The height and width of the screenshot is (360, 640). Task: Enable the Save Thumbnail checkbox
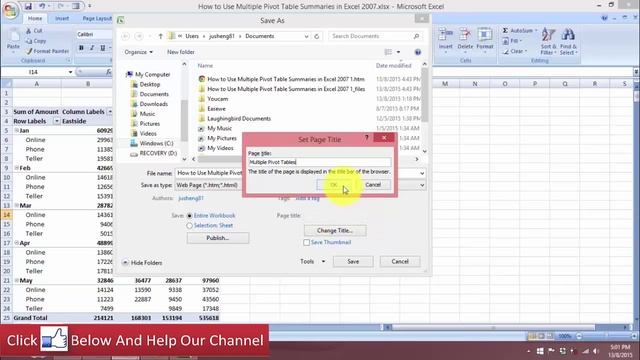pyautogui.click(x=307, y=242)
